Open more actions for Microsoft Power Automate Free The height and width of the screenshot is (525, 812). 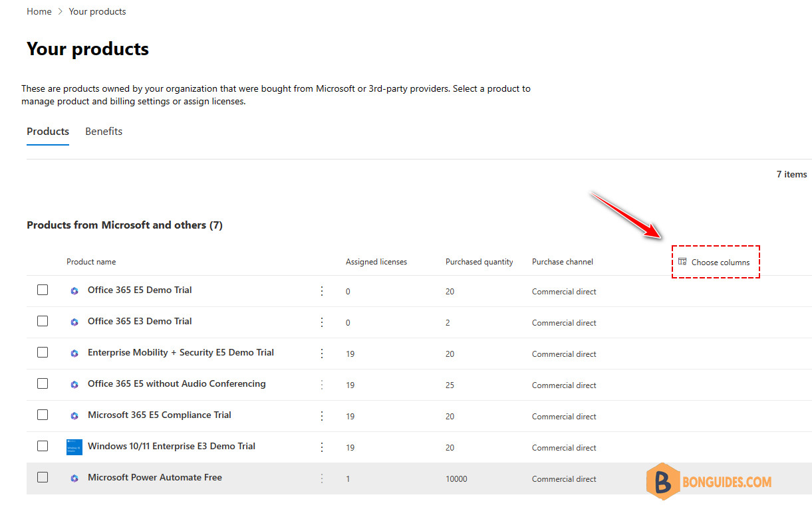pyautogui.click(x=322, y=478)
